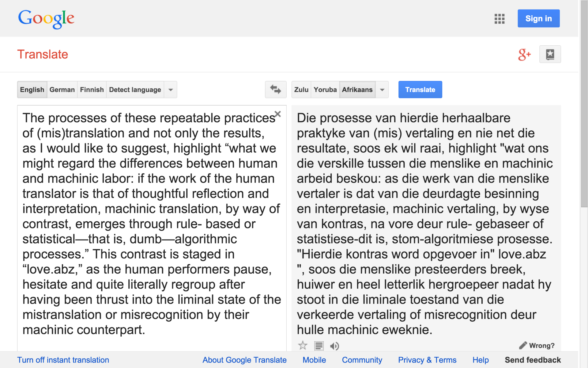Switch source language to German
The width and height of the screenshot is (588, 368).
click(x=62, y=90)
